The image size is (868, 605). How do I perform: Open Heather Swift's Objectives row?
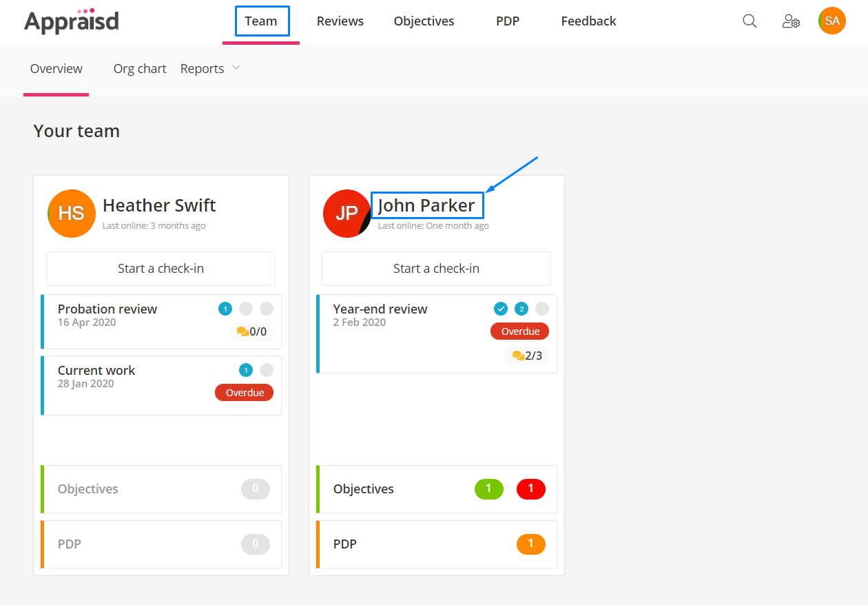[161, 489]
